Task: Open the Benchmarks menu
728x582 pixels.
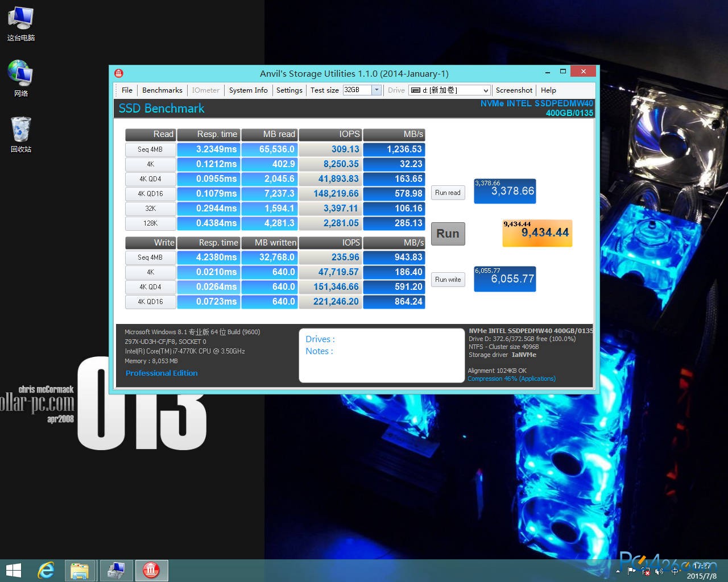Action: pos(162,90)
